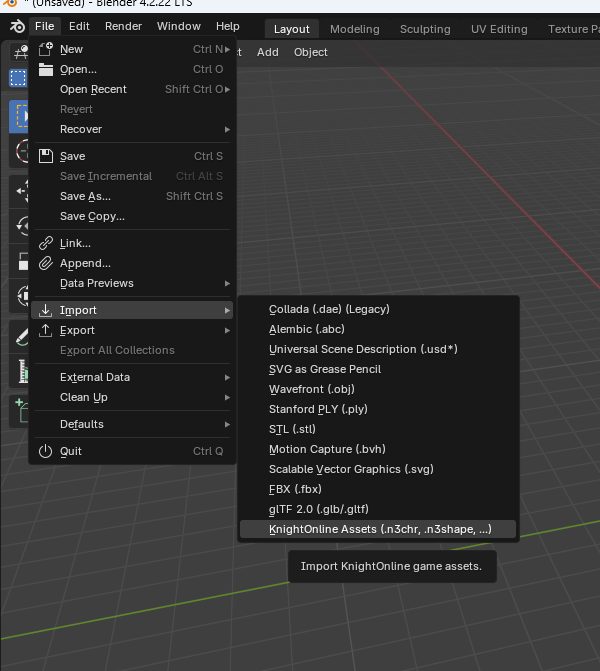The width and height of the screenshot is (600, 671).
Task: Click the Link chain icon
Action: pyautogui.click(x=46, y=243)
